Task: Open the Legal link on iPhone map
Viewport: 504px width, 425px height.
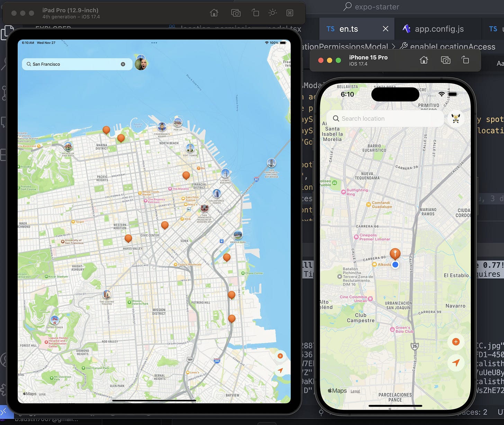Action: tap(355, 391)
